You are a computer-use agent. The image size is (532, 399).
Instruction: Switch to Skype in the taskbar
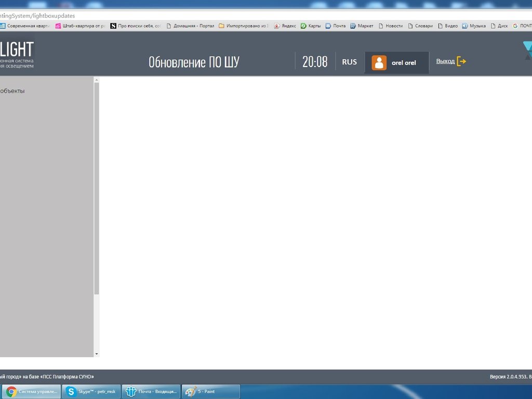91,392
